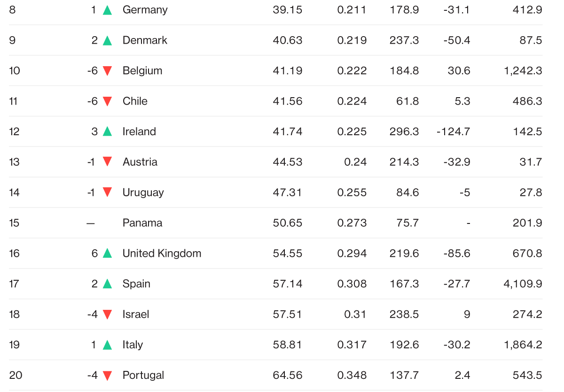
Task: Click Belgium's value 1,242.3
Action: click(x=523, y=71)
